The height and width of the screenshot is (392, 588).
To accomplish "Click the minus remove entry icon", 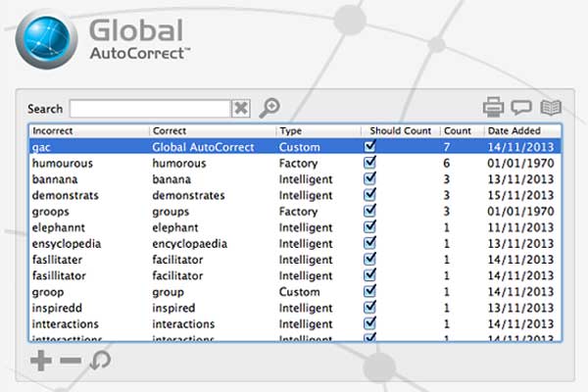I will click(x=71, y=361).
